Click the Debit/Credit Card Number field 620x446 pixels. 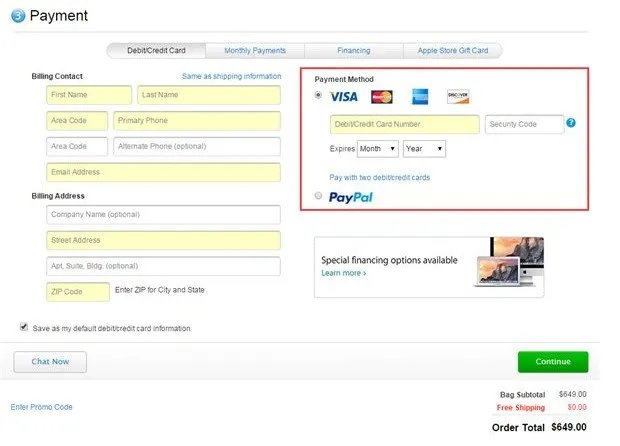[x=405, y=124]
